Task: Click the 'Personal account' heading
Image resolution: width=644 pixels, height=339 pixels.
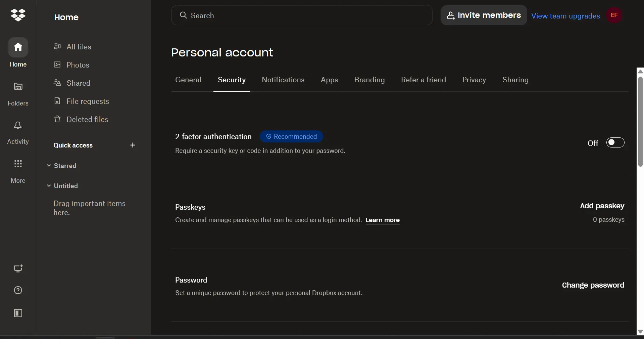Action: pos(222,52)
